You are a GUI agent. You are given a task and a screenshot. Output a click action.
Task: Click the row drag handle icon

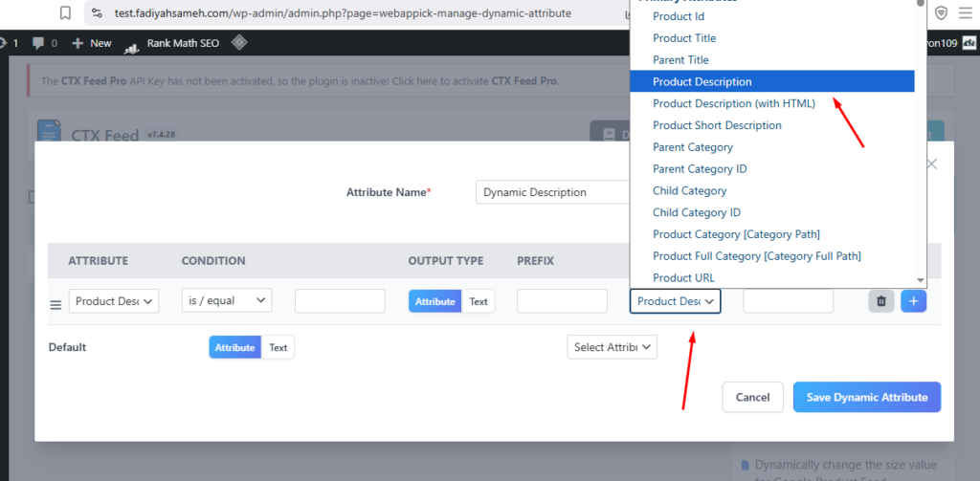click(x=56, y=305)
